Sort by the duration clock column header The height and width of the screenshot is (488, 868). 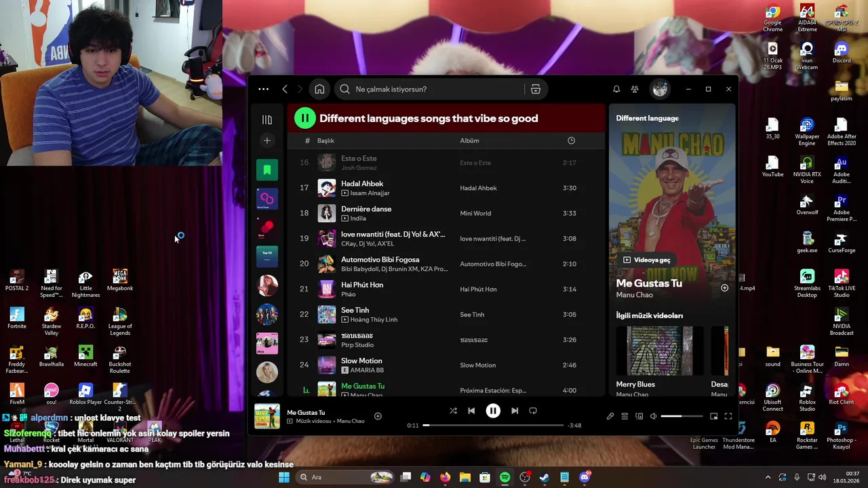(571, 140)
